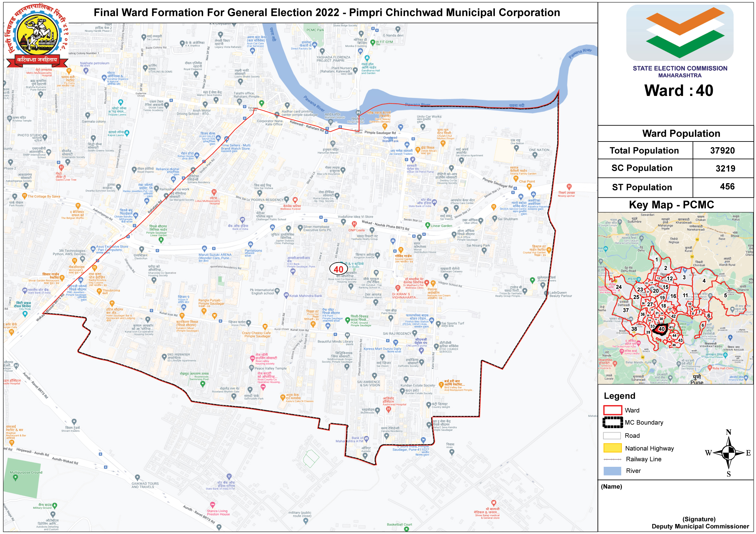Click the Crazy Cheesy Cafe orange pin

click(265, 327)
